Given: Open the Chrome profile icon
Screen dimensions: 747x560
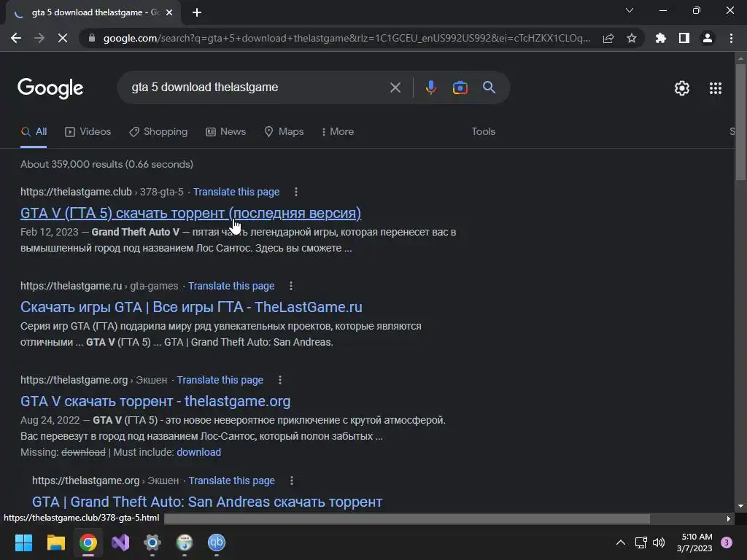Looking at the screenshot, I should tap(708, 38).
